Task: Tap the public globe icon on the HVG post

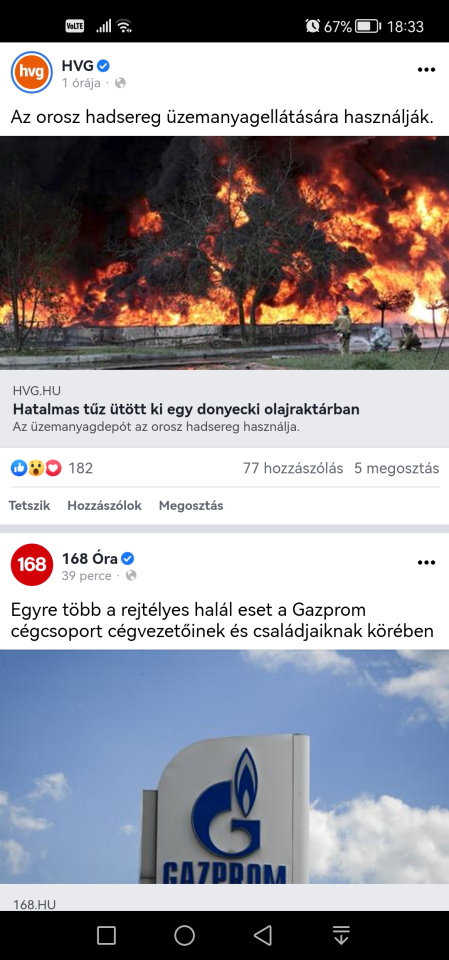Action: [x=120, y=83]
